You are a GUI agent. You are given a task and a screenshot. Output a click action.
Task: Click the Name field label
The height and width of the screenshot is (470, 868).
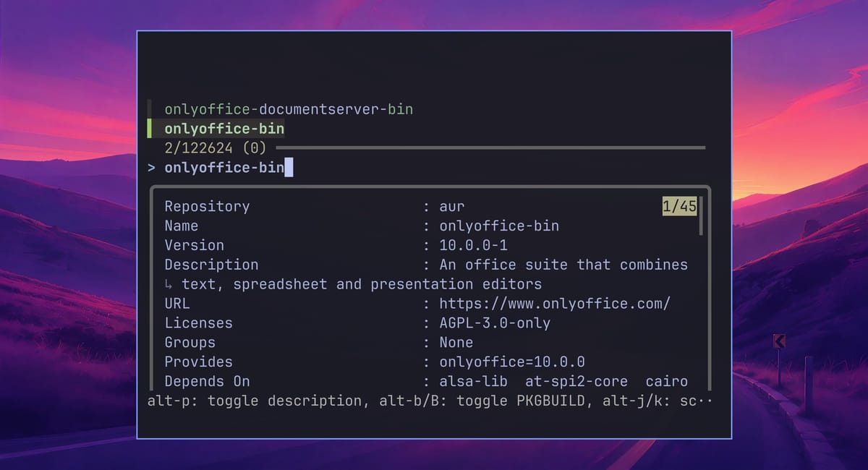click(x=182, y=226)
